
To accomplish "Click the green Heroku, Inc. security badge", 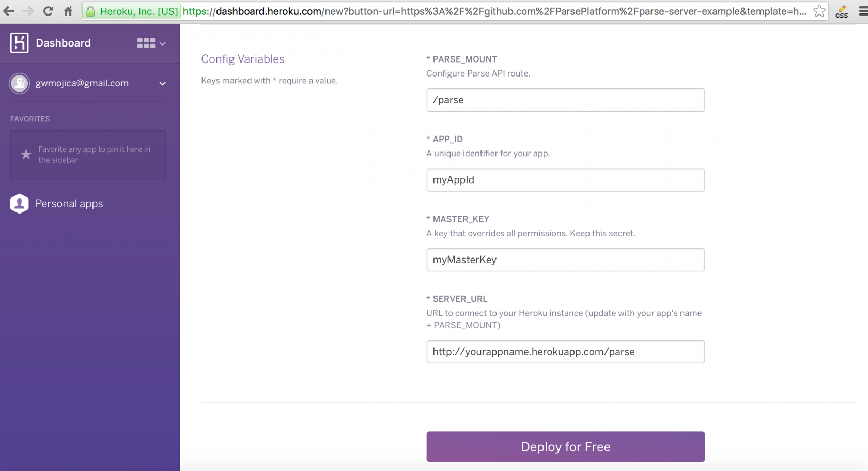I will [132, 11].
